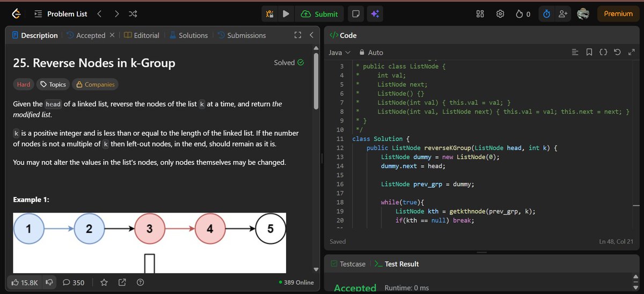The image size is (644, 294).
Task: Click the Example 1 linked list image
Action: click(149, 242)
